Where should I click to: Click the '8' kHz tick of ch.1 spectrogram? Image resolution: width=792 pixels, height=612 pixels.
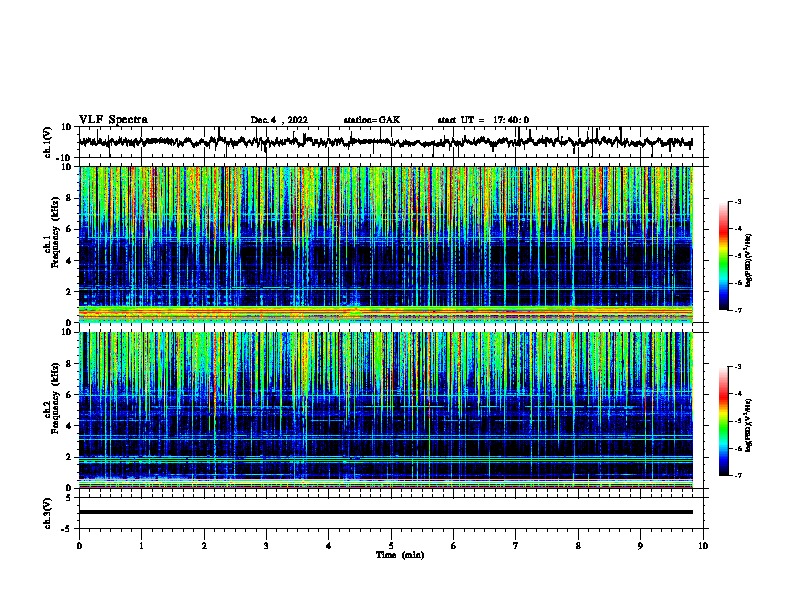[70, 198]
